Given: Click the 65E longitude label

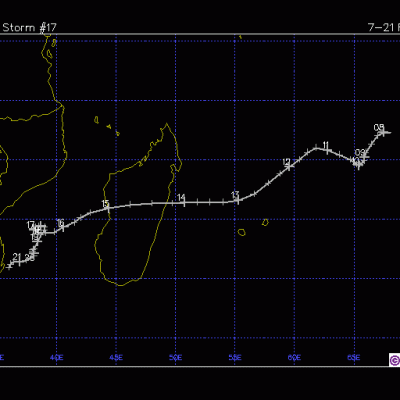Looking at the screenshot, I should [x=354, y=358].
